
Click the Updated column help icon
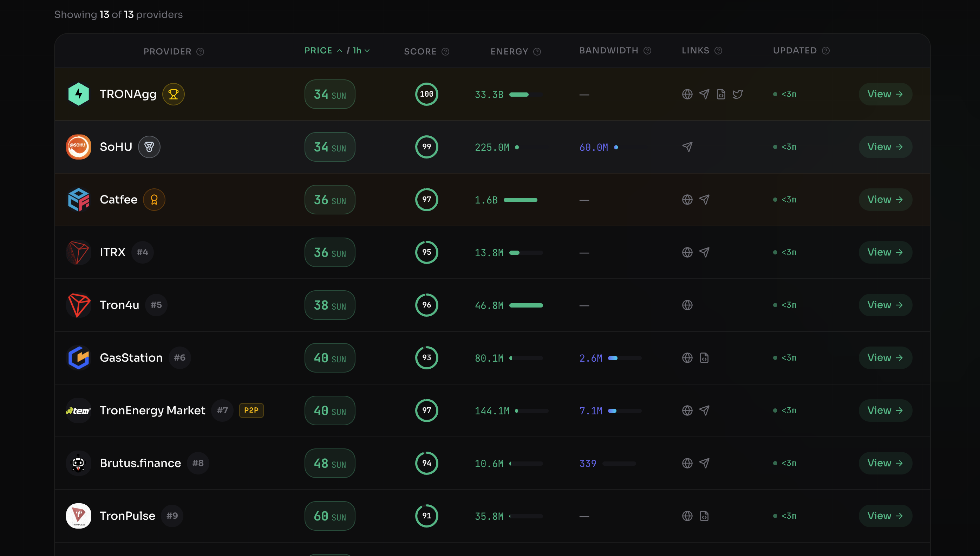826,50
